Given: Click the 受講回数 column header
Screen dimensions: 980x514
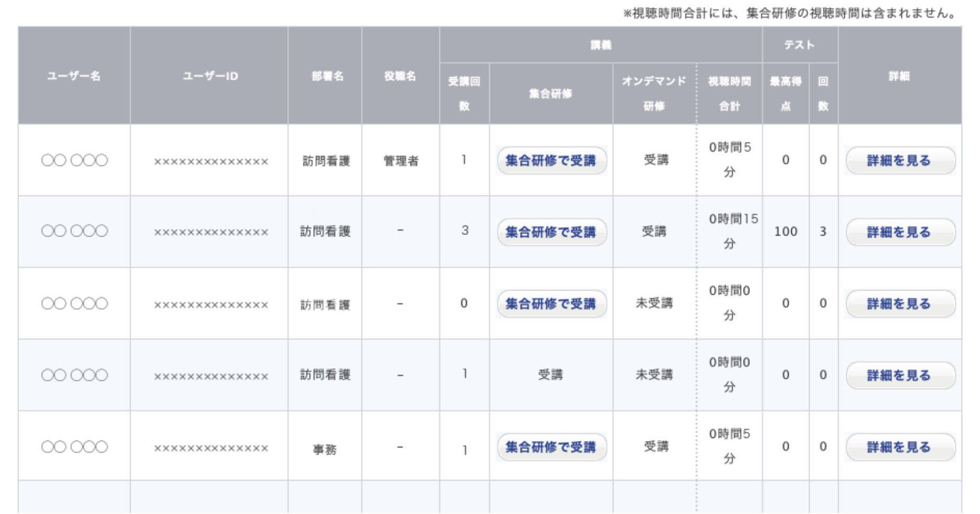Looking at the screenshot, I should pos(464,93).
